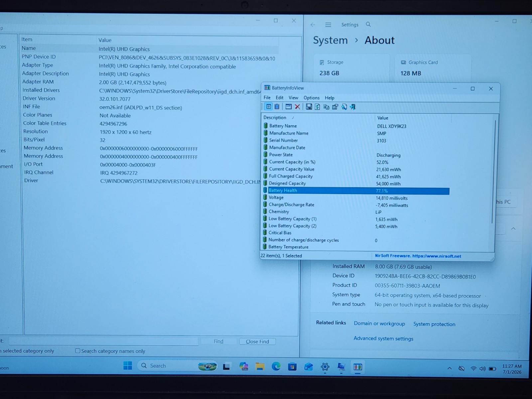Open the Help menu in BatteryInfoView
Screen dimensions: 532x399
(x=330, y=98)
